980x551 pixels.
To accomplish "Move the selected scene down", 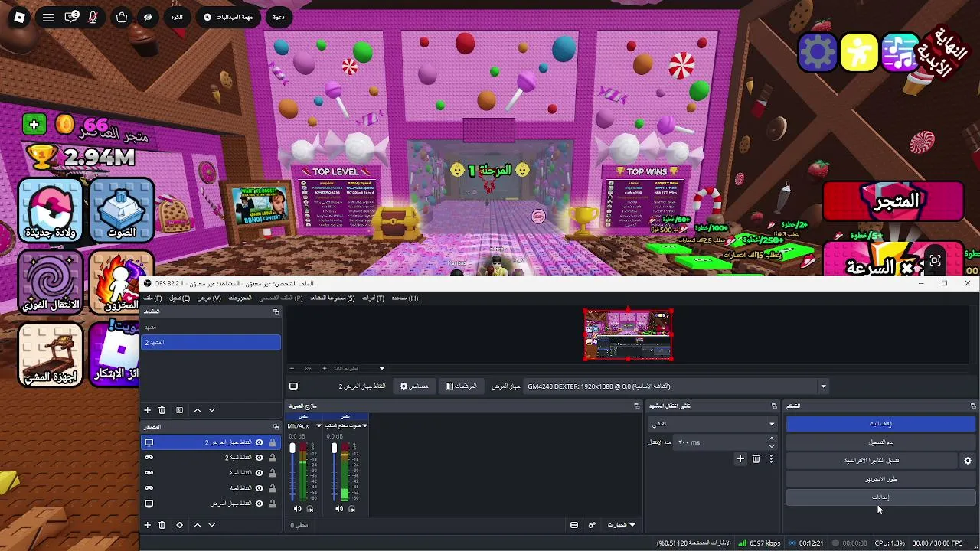I will point(212,410).
